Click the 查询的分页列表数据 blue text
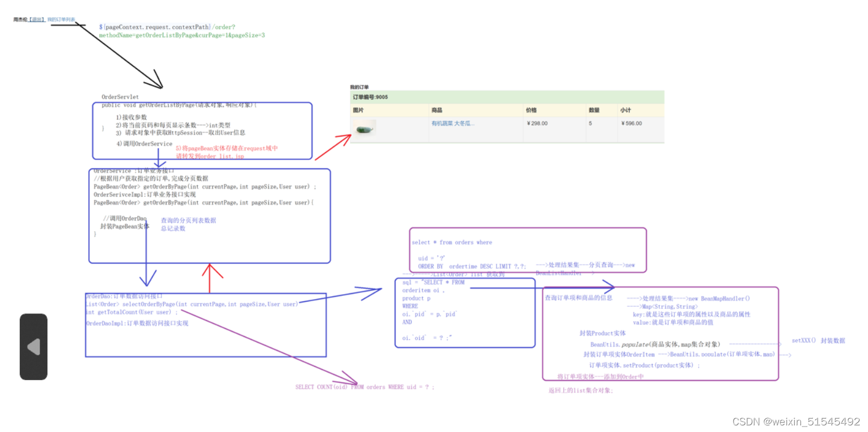This screenshot has height=432, width=868. tap(188, 221)
